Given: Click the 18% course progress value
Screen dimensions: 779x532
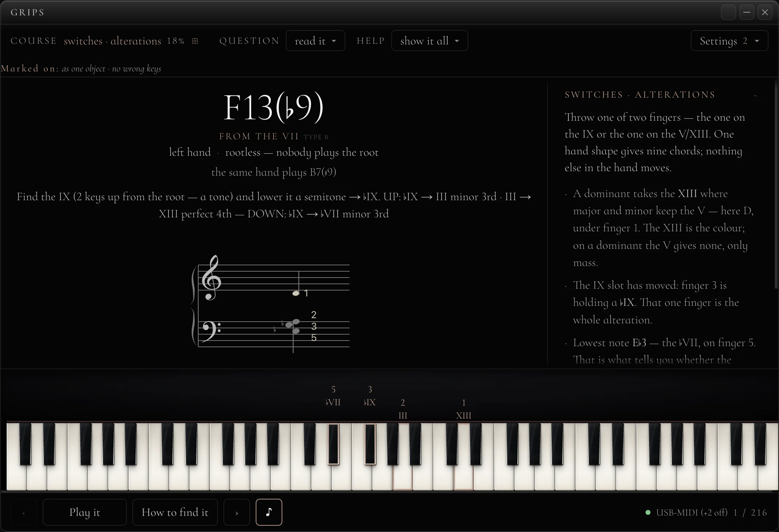Looking at the screenshot, I should click(176, 41).
